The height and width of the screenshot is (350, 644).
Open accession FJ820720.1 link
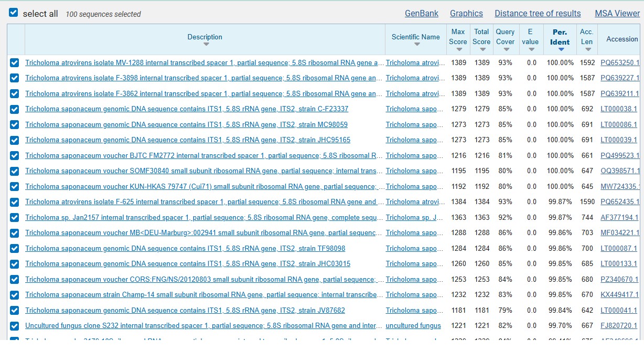(x=619, y=326)
